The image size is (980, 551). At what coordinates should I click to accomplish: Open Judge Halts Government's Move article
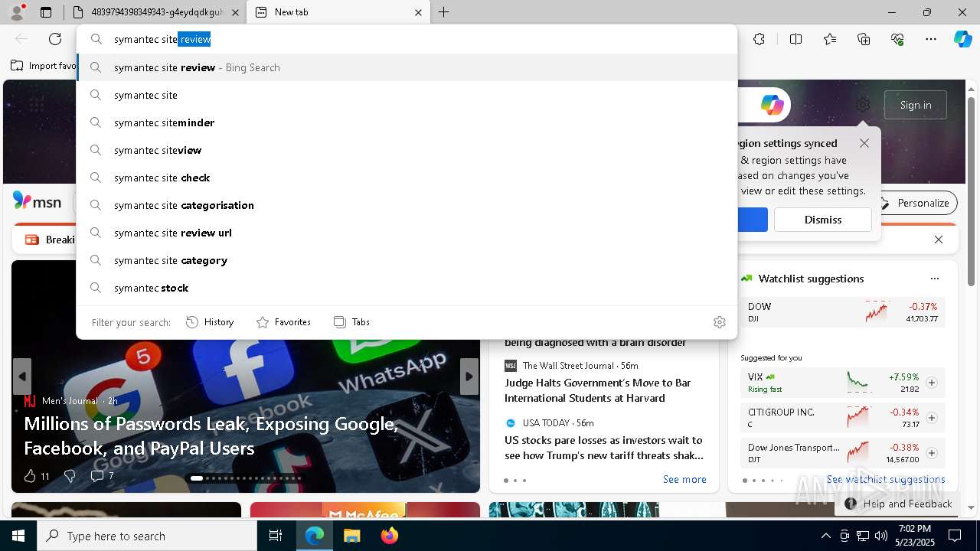pyautogui.click(x=597, y=390)
